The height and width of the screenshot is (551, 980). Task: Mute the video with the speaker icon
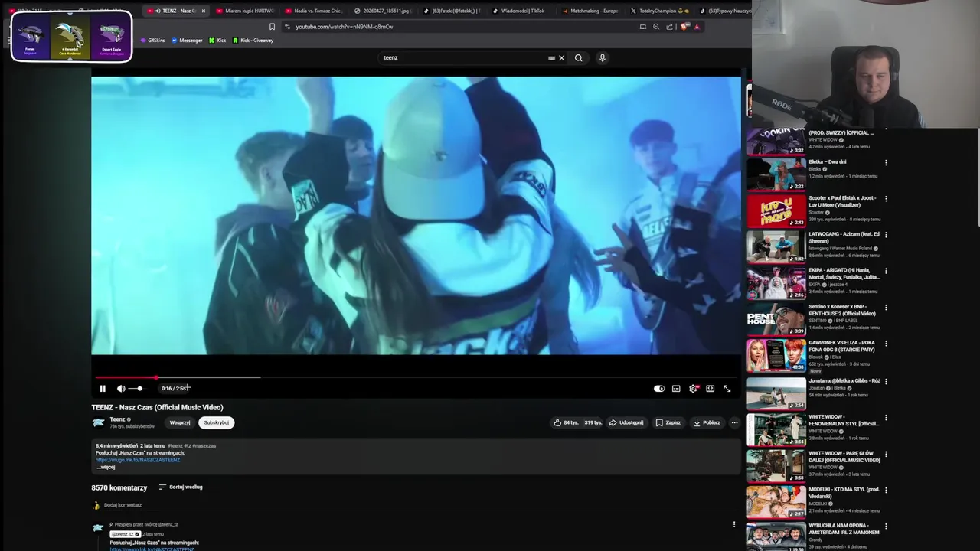121,389
